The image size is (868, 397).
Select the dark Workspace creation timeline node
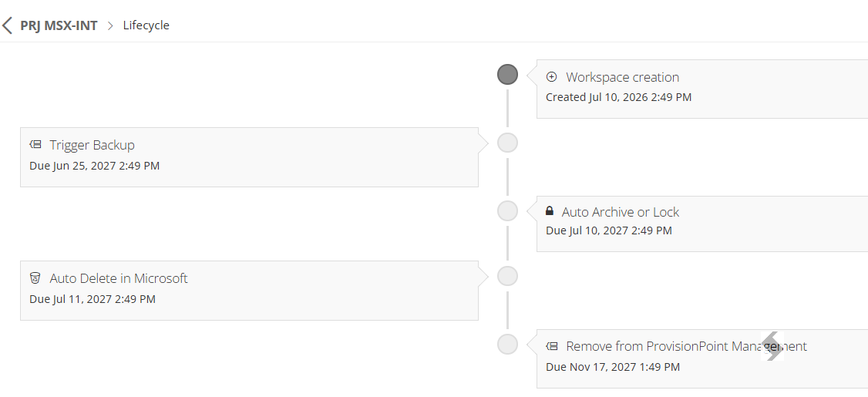click(508, 74)
